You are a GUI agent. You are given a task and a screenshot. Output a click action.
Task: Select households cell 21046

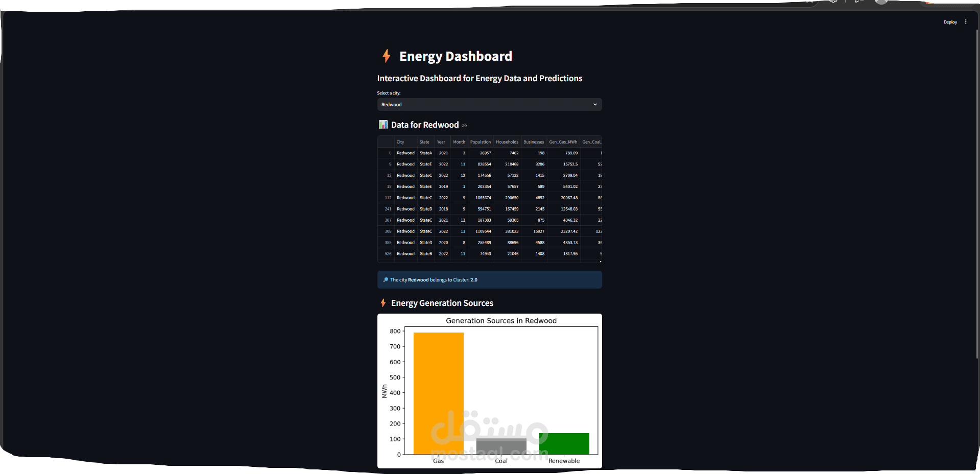507,254
